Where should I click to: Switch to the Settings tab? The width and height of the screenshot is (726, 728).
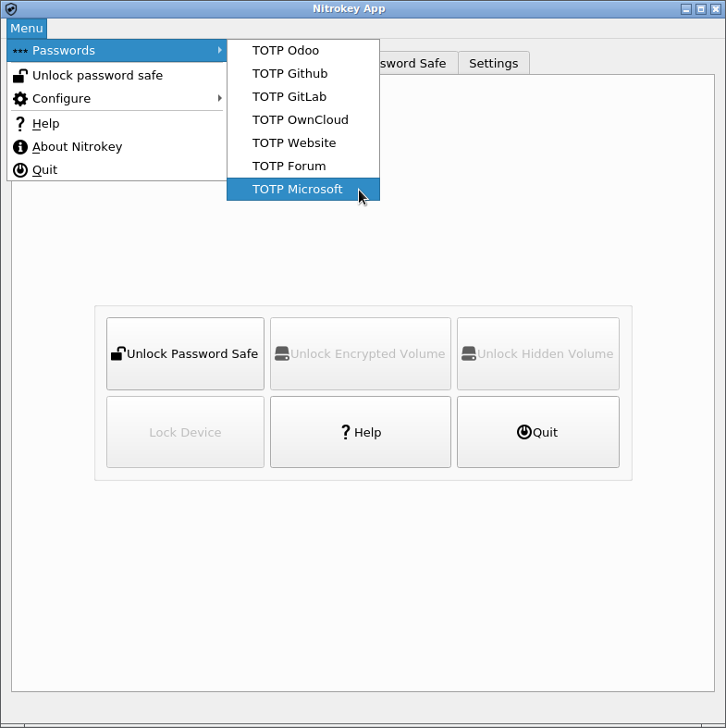493,64
